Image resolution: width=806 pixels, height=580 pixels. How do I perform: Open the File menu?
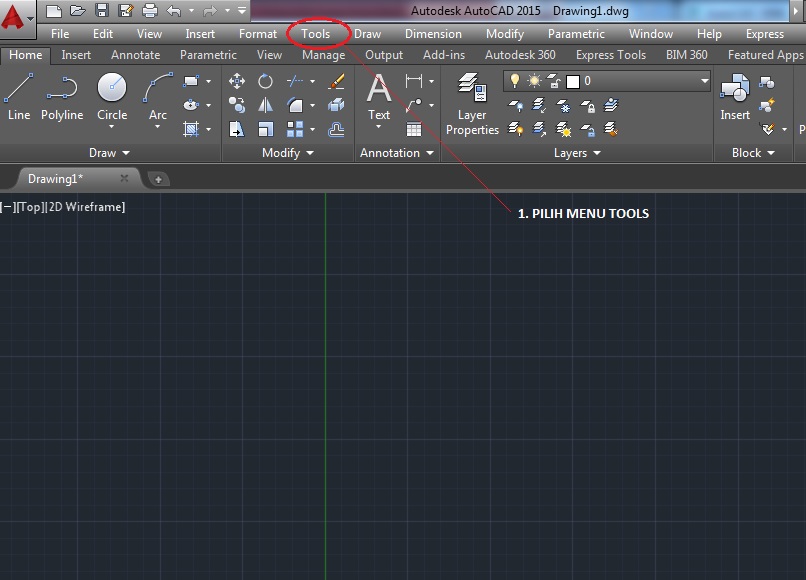(60, 34)
